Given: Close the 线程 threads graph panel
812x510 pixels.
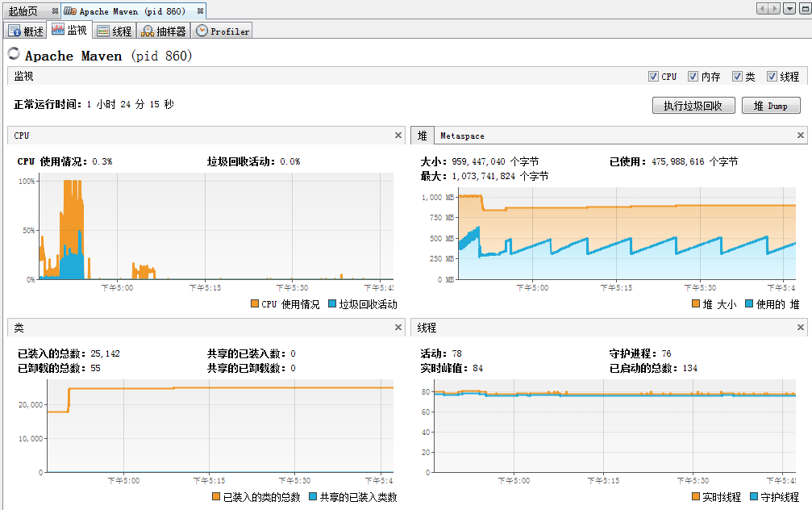Looking at the screenshot, I should pos(801,328).
